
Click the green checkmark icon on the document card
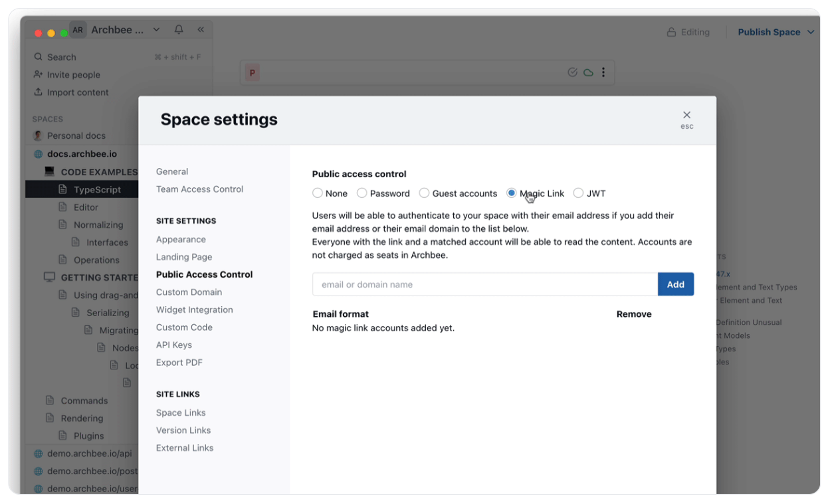coord(572,72)
